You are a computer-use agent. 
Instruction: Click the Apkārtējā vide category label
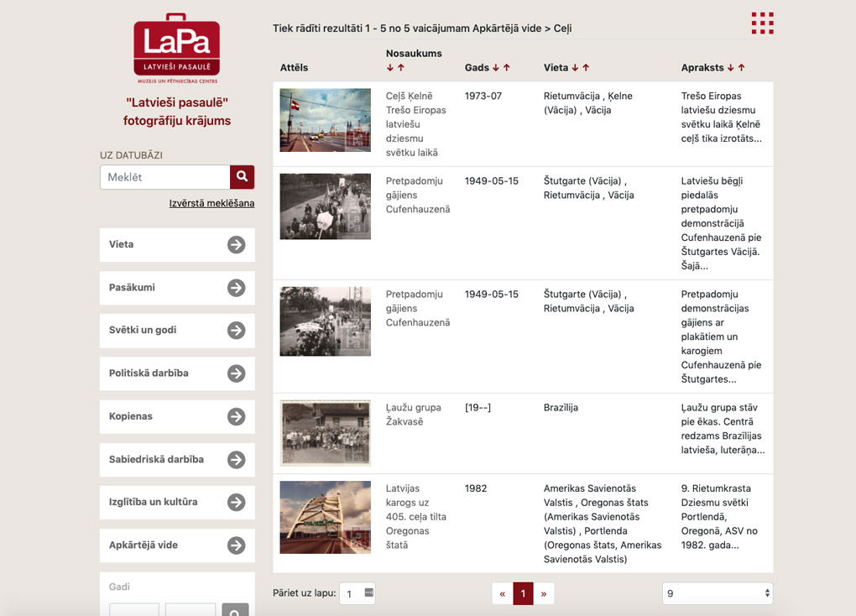[x=144, y=545]
